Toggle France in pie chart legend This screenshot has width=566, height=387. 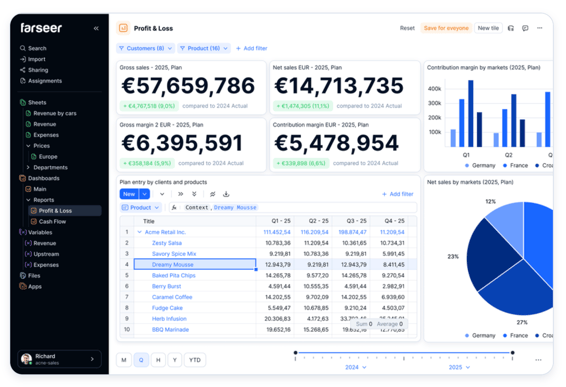click(x=515, y=335)
